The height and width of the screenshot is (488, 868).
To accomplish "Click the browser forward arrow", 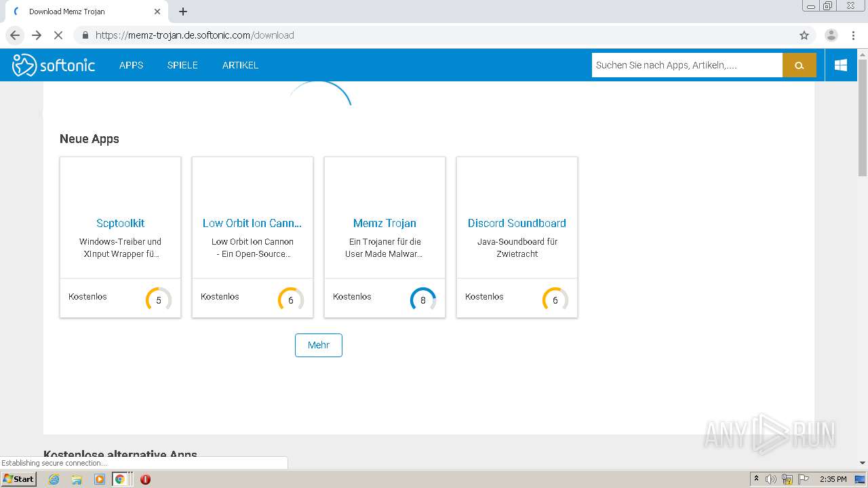I will point(37,35).
